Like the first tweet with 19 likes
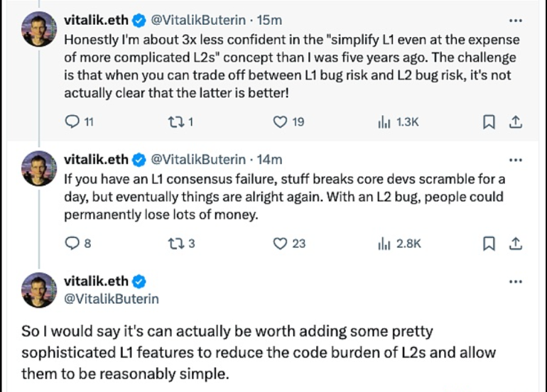 281,122
